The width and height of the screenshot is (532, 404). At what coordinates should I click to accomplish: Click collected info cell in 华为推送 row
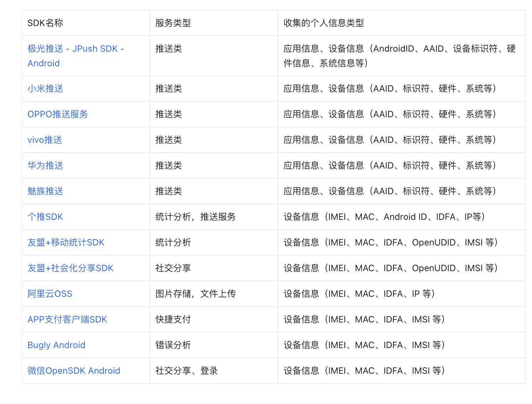click(x=401, y=165)
